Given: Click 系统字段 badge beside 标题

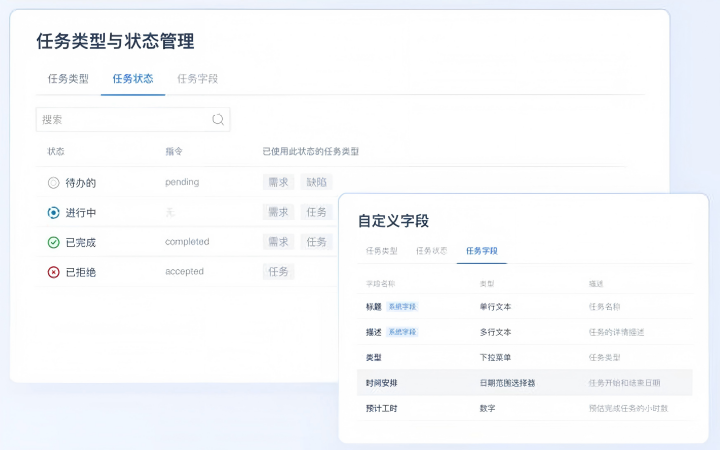Looking at the screenshot, I should pos(402,306).
